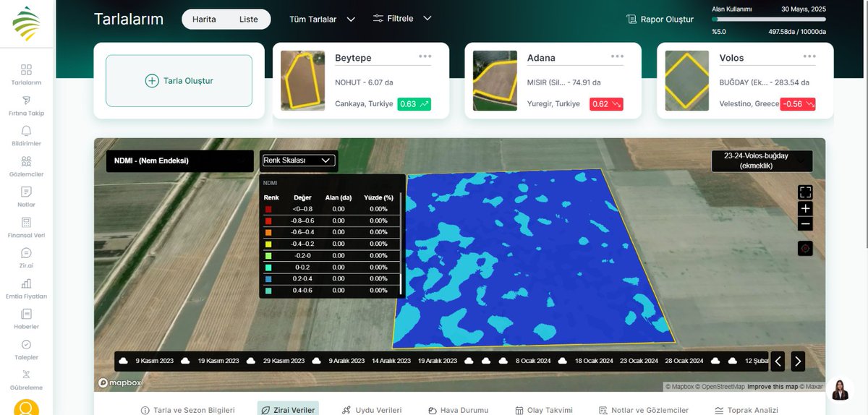Zoom out on the map
Screen dimensions: 868x415
click(x=805, y=224)
